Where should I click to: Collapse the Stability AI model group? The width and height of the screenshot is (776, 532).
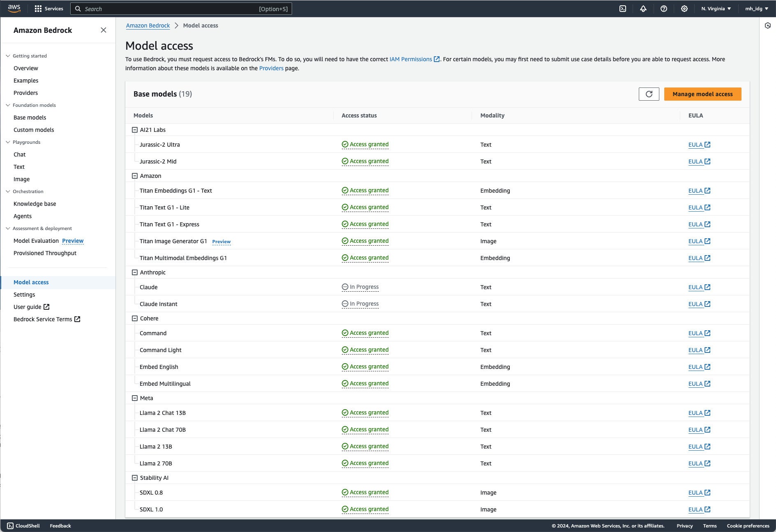tap(134, 478)
